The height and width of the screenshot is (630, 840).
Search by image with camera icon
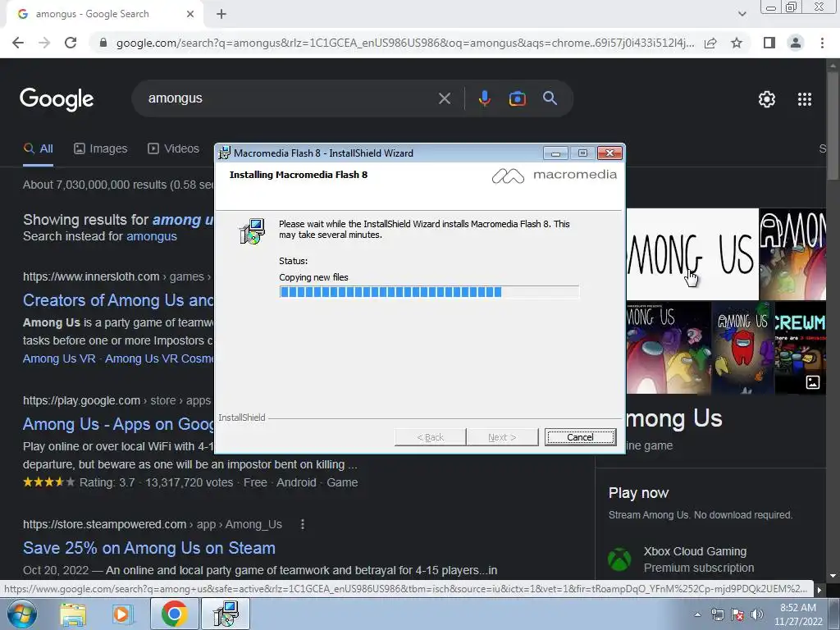pyautogui.click(x=517, y=98)
